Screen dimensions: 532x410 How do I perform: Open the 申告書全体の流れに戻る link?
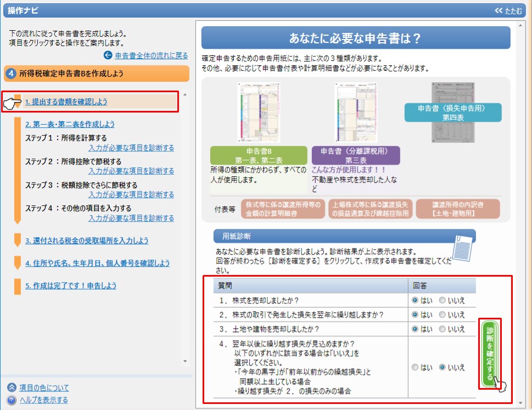[x=151, y=55]
